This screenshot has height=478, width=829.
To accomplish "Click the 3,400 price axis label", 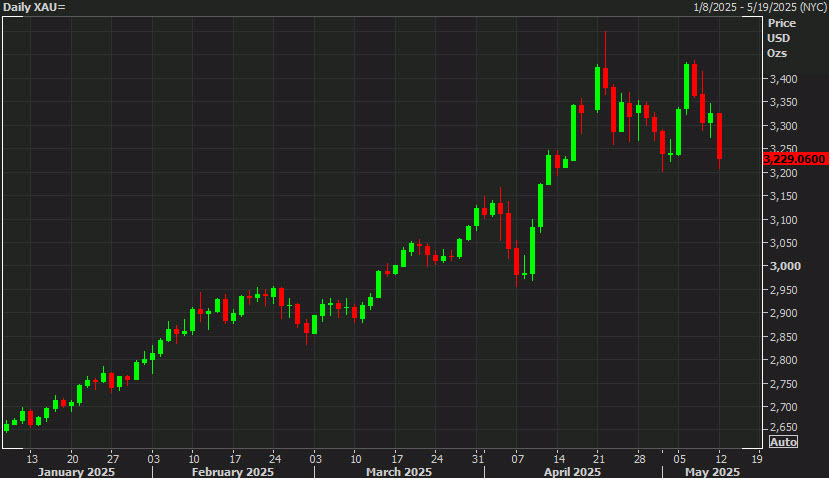I will coord(784,79).
